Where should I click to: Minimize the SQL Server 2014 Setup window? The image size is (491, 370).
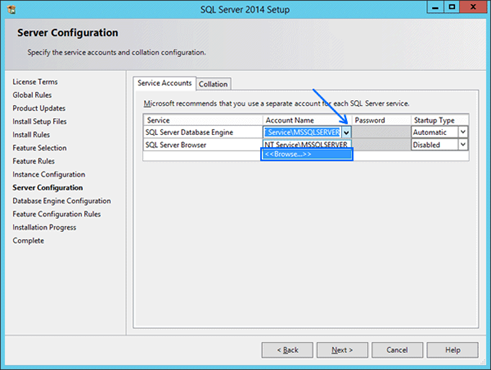pyautogui.click(x=435, y=7)
